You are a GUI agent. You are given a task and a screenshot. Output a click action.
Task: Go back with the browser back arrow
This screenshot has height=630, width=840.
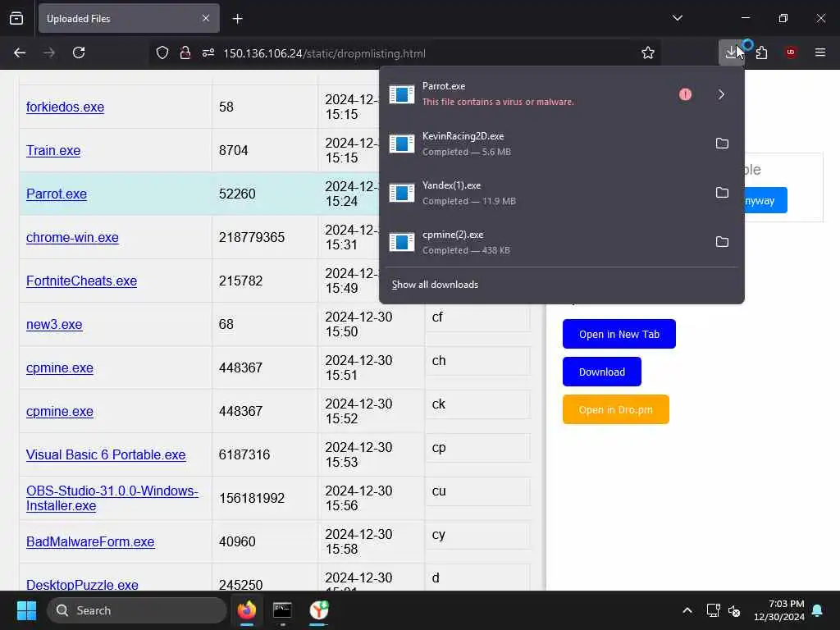(20, 52)
